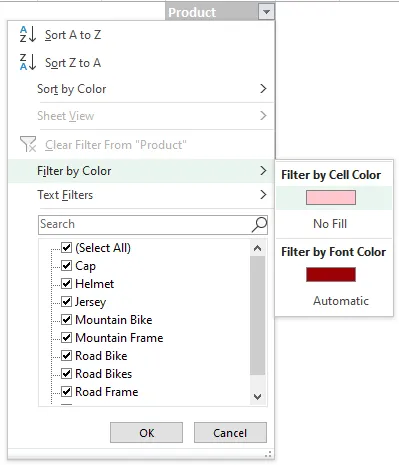This screenshot has width=399, height=465.
Task: Click the search magnifier icon
Action: pos(259,225)
